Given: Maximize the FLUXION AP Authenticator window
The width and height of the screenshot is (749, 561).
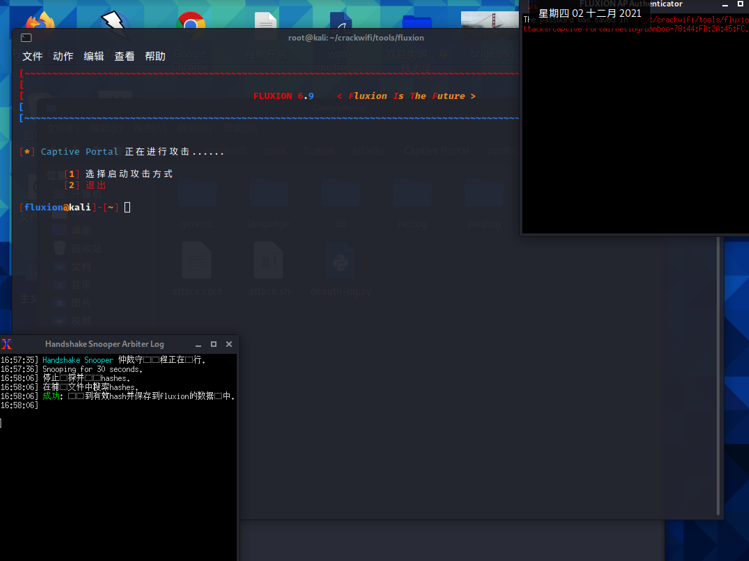Looking at the screenshot, I should coord(740,4).
